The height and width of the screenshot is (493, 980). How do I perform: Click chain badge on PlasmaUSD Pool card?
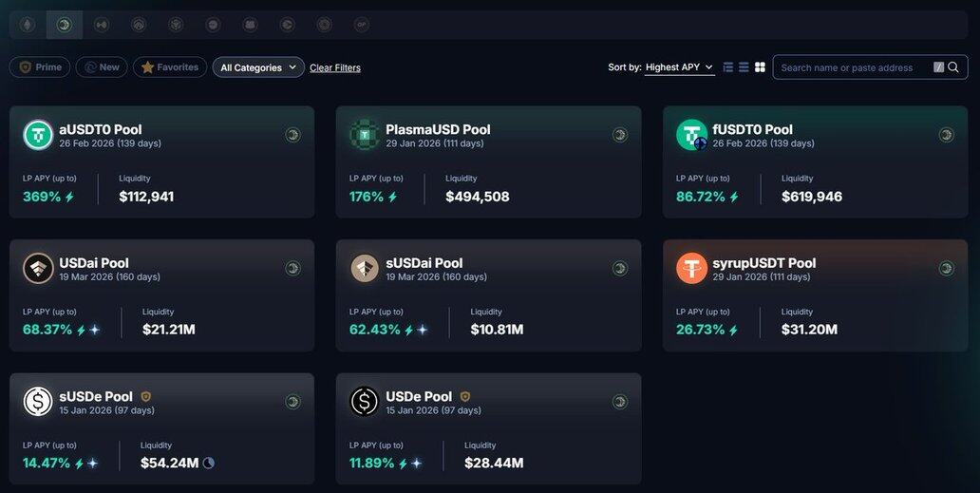[620, 135]
